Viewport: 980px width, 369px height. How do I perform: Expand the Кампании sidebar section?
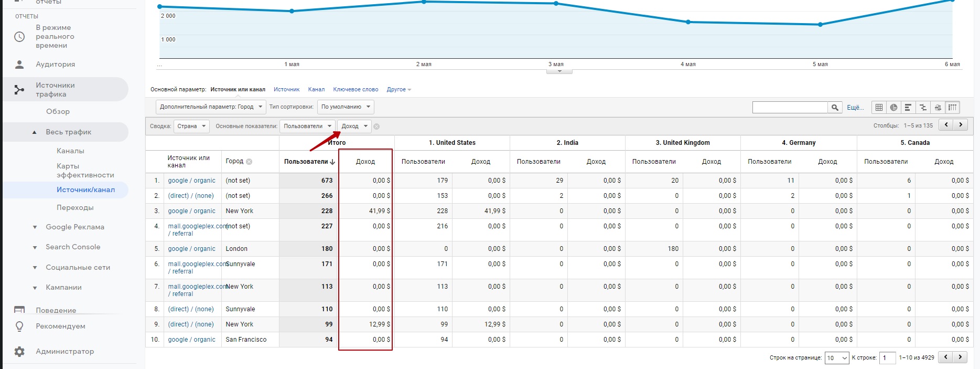click(x=35, y=288)
